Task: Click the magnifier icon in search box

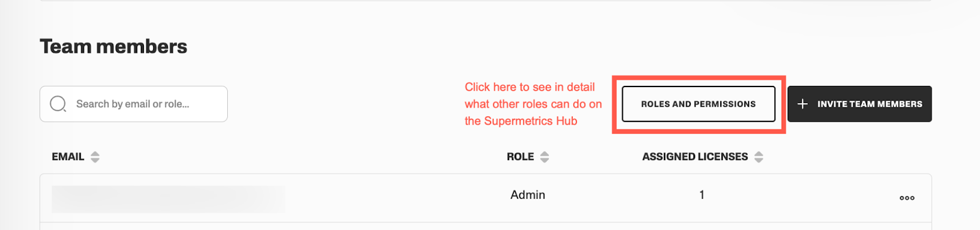Action: (x=58, y=104)
